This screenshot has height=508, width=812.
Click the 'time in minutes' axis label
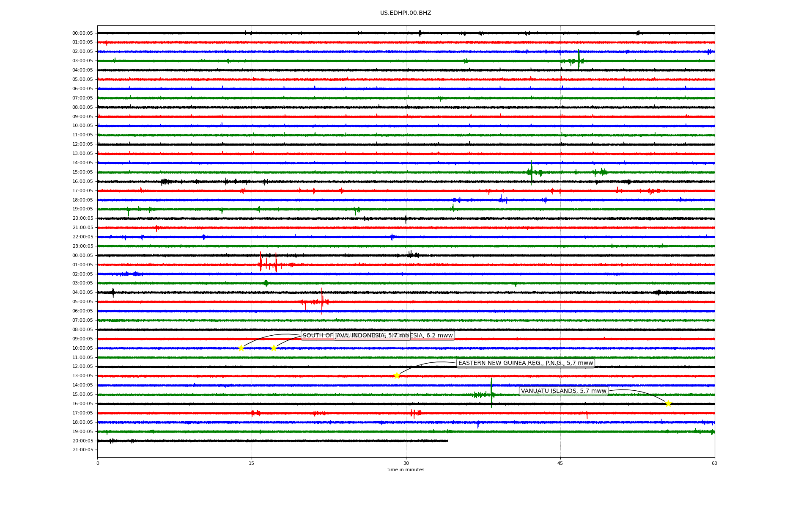pyautogui.click(x=406, y=469)
